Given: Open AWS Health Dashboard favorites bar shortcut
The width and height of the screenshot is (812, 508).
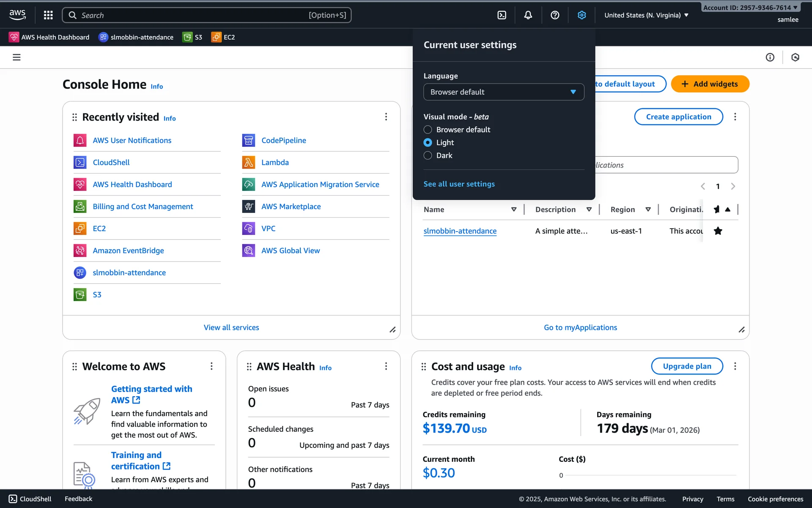Looking at the screenshot, I should 49,37.
